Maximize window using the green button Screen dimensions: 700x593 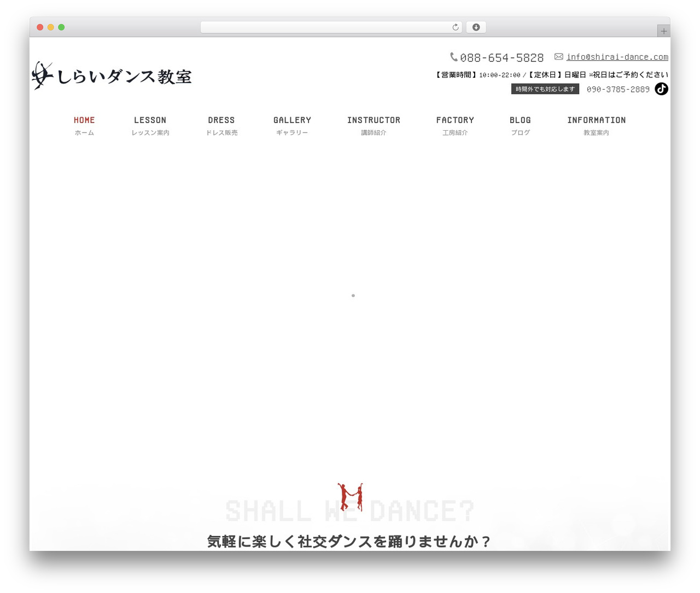[61, 27]
